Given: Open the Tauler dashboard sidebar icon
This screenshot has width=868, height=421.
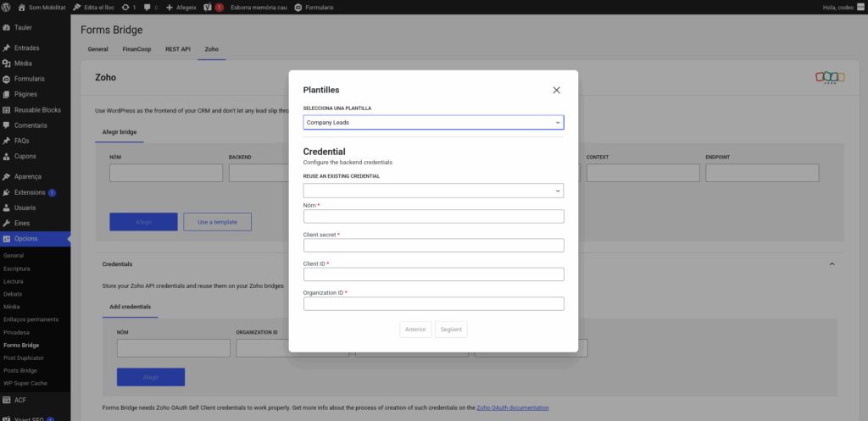Looking at the screenshot, I should click(x=7, y=28).
